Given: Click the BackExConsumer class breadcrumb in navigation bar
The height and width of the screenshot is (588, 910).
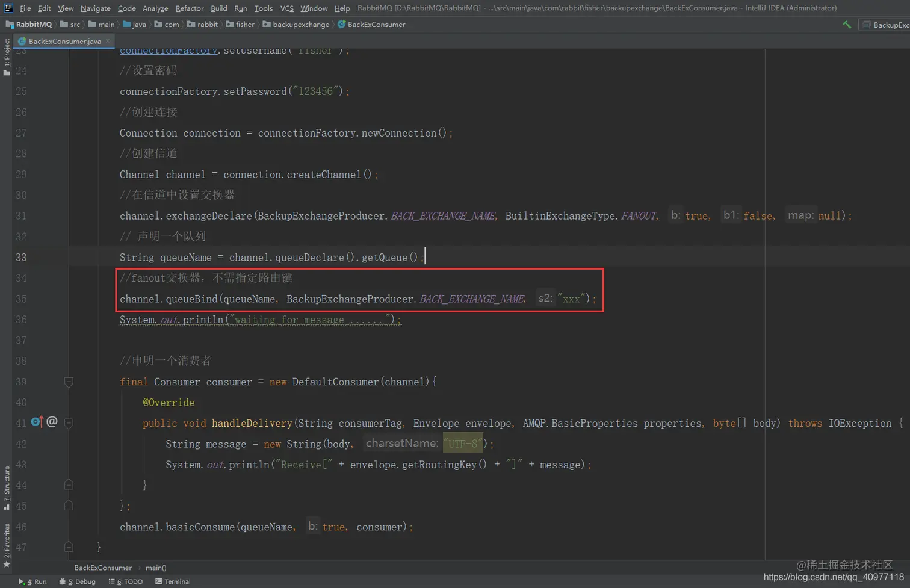Looking at the screenshot, I should pyautogui.click(x=371, y=25).
